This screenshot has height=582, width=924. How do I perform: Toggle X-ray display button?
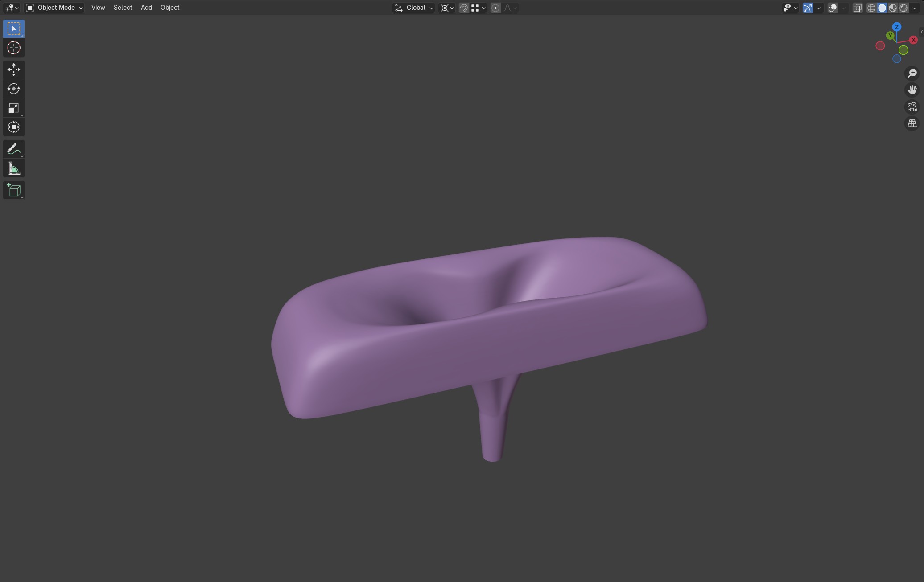pyautogui.click(x=857, y=8)
